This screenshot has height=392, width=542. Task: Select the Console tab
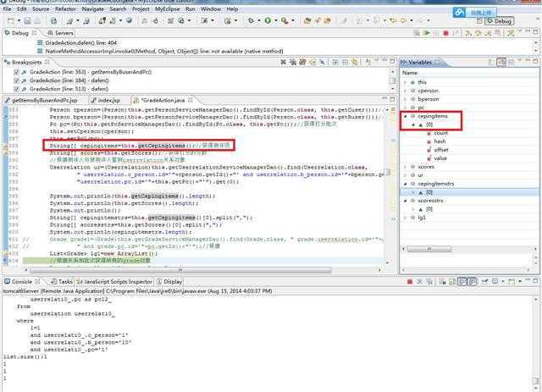click(x=22, y=282)
